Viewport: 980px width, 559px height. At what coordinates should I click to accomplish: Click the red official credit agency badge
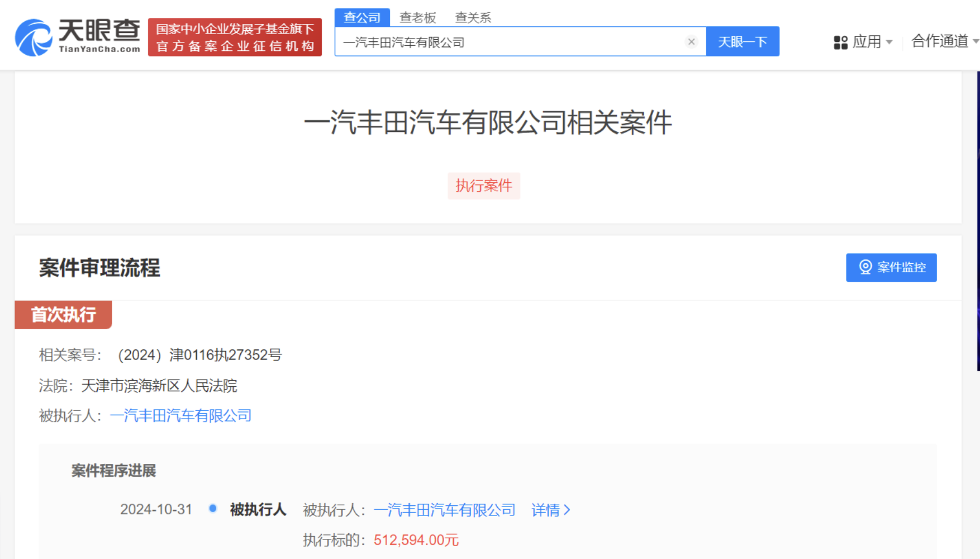point(235,37)
